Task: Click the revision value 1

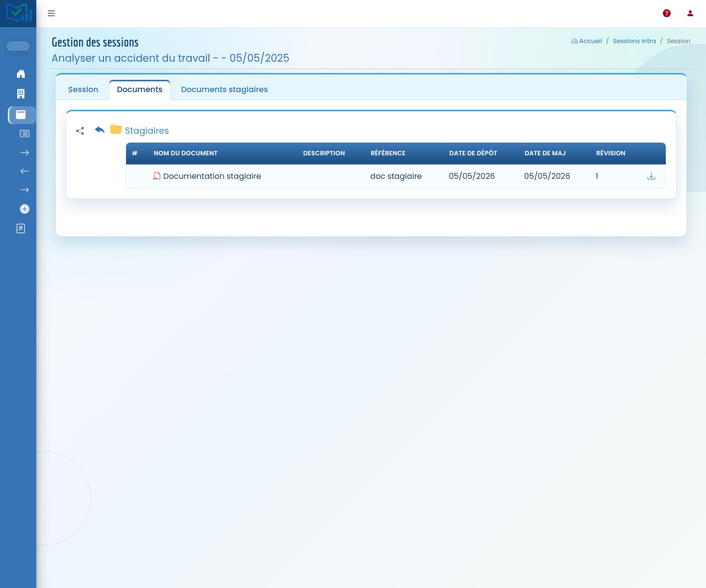Action: click(597, 176)
